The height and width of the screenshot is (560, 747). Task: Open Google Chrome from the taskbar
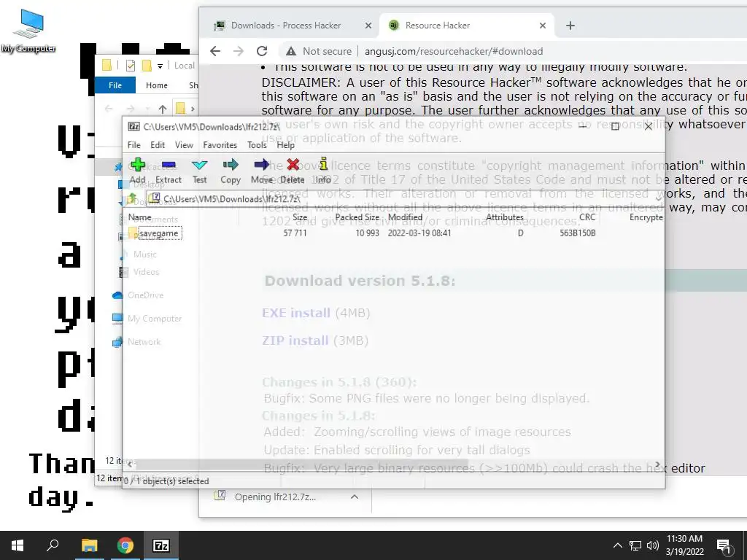tap(125, 545)
